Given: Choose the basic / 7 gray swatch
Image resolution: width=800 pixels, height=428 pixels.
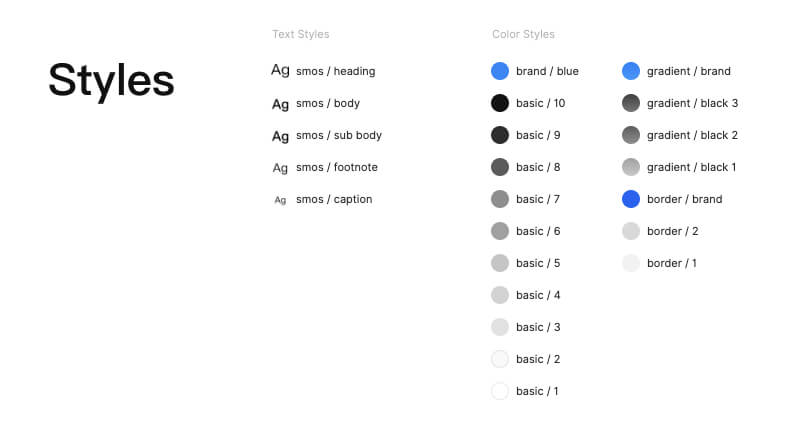Looking at the screenshot, I should tap(501, 199).
